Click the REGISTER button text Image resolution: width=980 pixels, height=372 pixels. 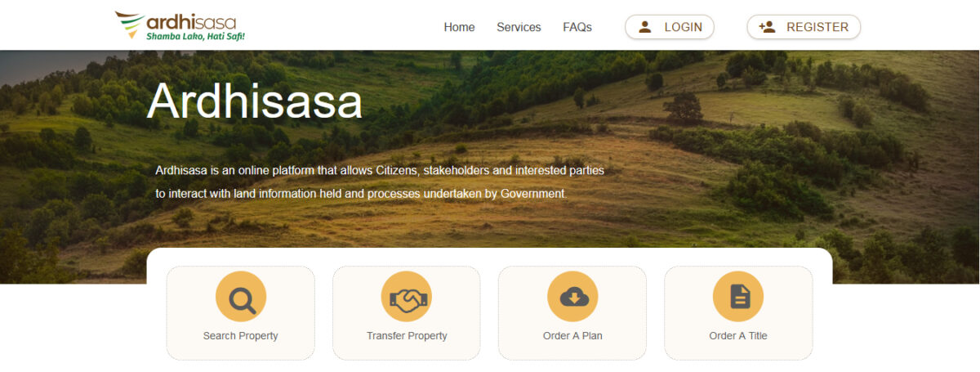tap(817, 27)
